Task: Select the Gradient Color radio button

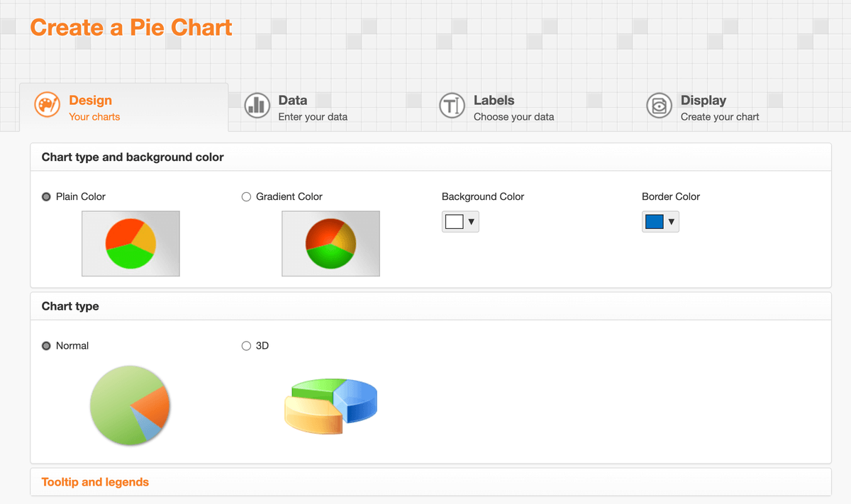Action: coord(246,196)
